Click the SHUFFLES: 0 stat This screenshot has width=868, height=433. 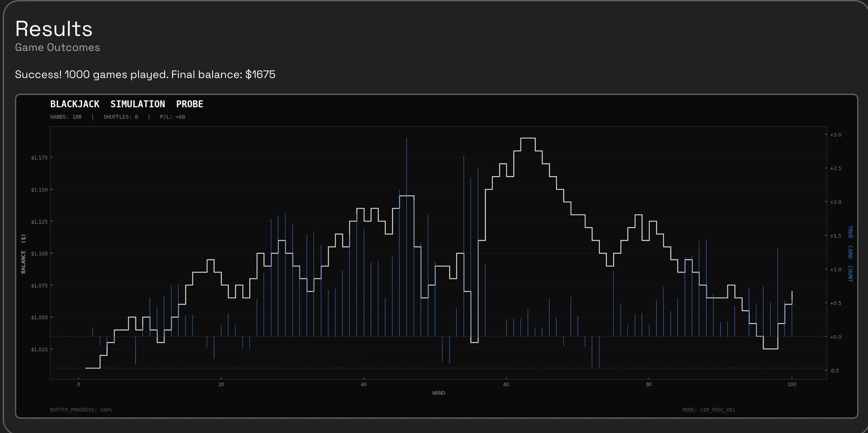click(x=121, y=117)
